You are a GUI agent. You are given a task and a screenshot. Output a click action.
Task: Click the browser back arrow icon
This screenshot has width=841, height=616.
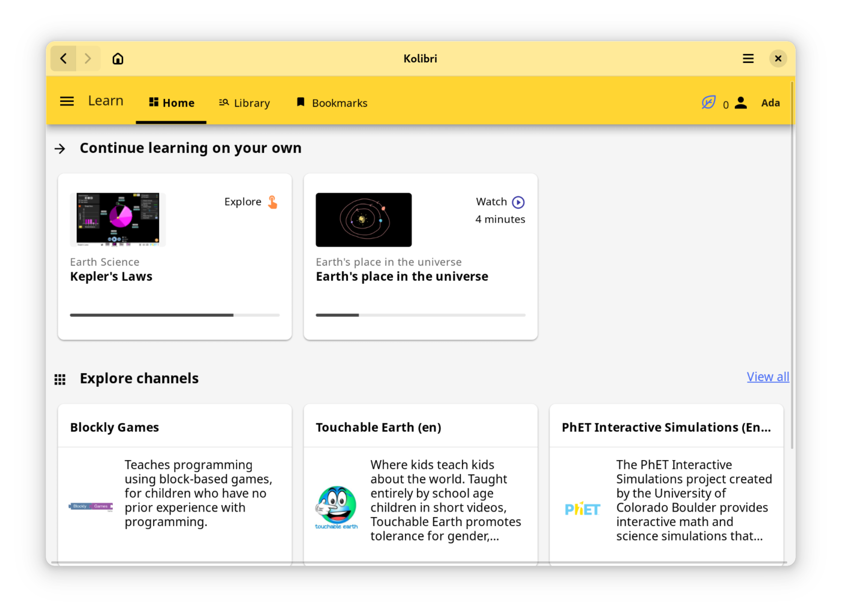click(64, 59)
